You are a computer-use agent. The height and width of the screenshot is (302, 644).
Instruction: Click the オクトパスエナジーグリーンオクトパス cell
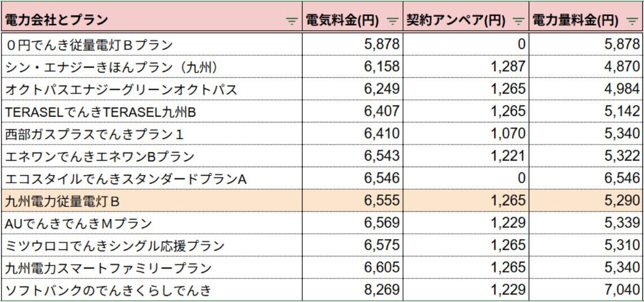coord(151,89)
